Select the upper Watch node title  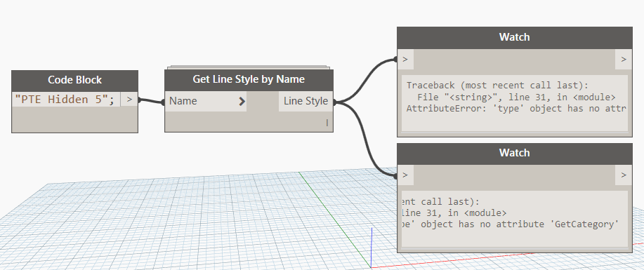tap(514, 37)
